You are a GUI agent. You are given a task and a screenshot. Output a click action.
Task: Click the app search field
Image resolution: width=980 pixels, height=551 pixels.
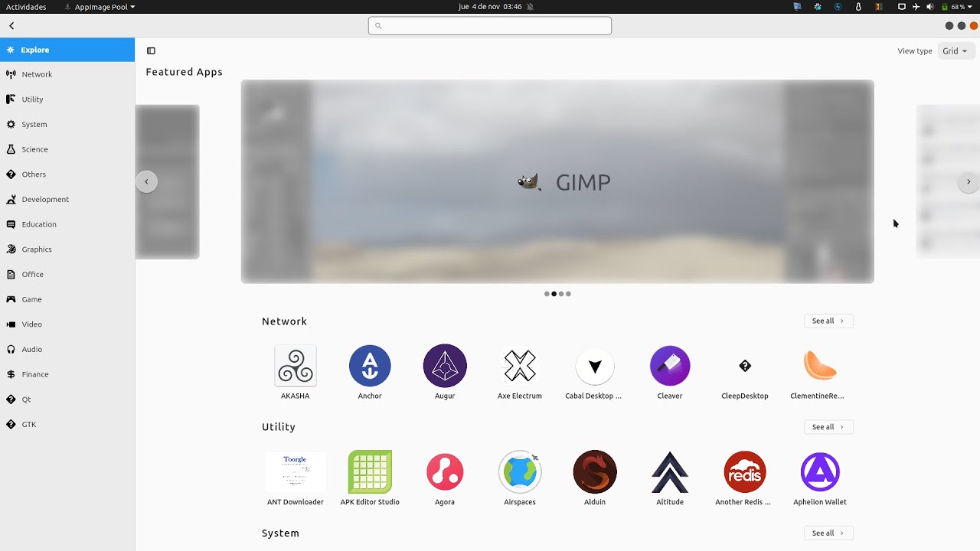click(490, 25)
